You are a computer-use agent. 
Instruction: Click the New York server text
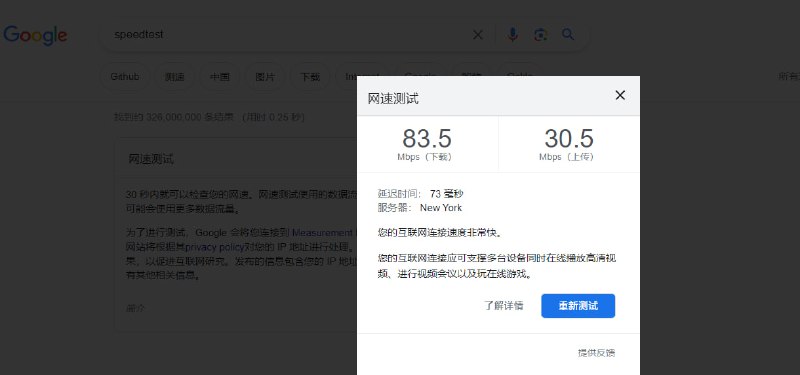[x=441, y=208]
